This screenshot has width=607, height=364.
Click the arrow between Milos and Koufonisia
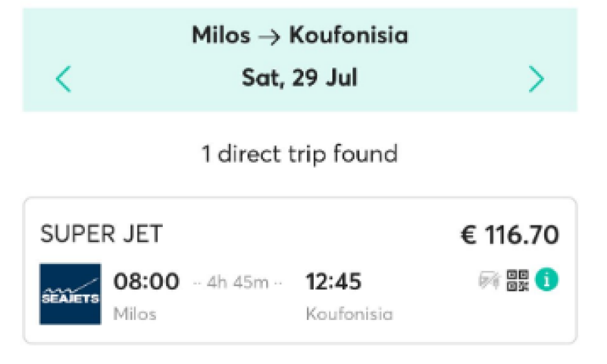tap(270, 37)
